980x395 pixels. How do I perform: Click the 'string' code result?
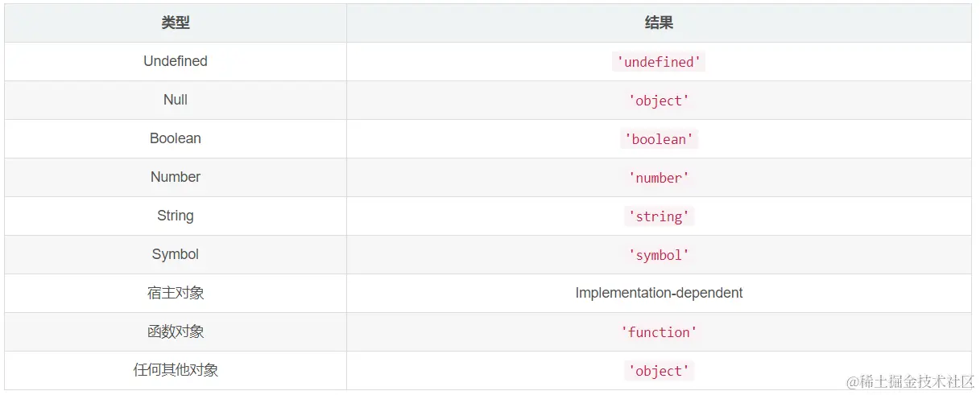pos(659,216)
